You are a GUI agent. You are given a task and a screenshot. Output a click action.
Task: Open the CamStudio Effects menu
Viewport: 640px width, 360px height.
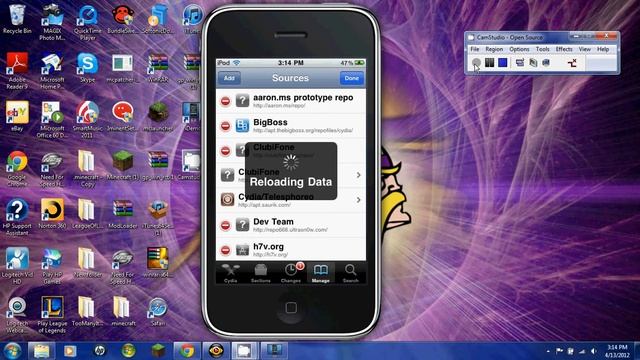(564, 49)
